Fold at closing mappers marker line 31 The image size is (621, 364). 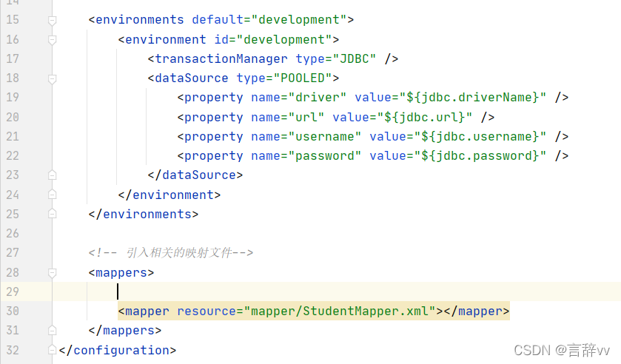click(52, 330)
